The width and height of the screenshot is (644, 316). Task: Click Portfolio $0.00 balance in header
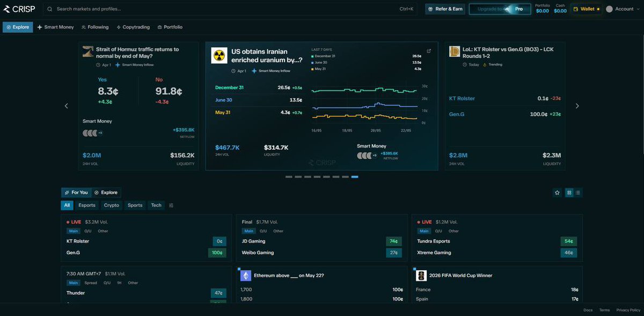[x=543, y=9]
